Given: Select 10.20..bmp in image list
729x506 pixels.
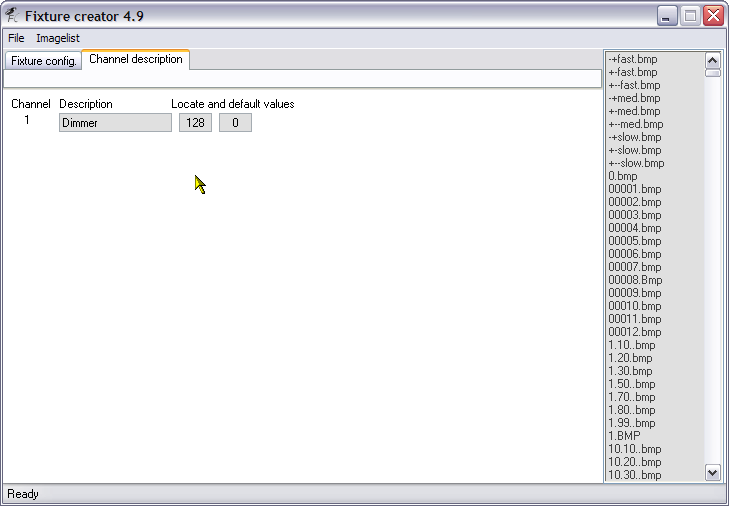Looking at the screenshot, I should tap(634, 462).
